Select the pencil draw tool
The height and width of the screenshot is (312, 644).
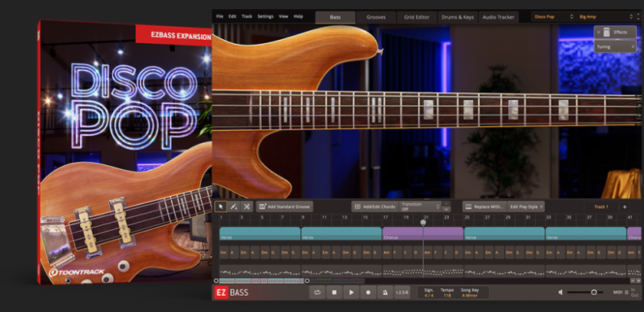point(233,207)
